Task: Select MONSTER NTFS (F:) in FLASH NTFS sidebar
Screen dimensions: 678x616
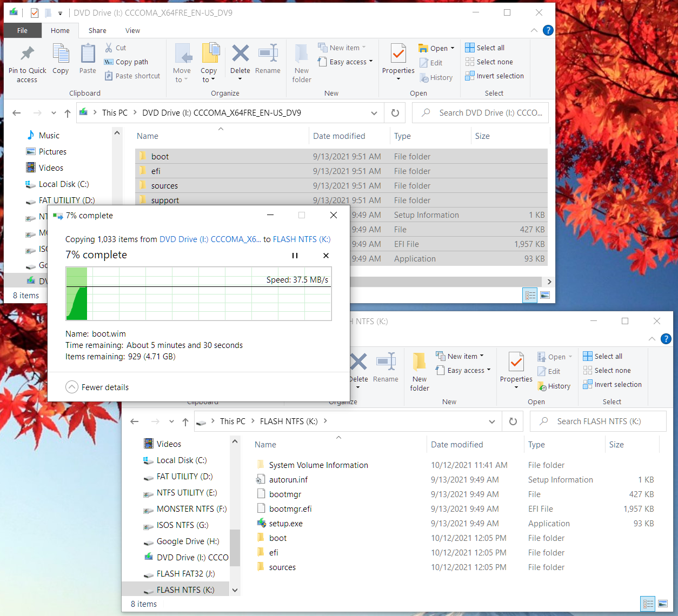Action: (x=191, y=509)
